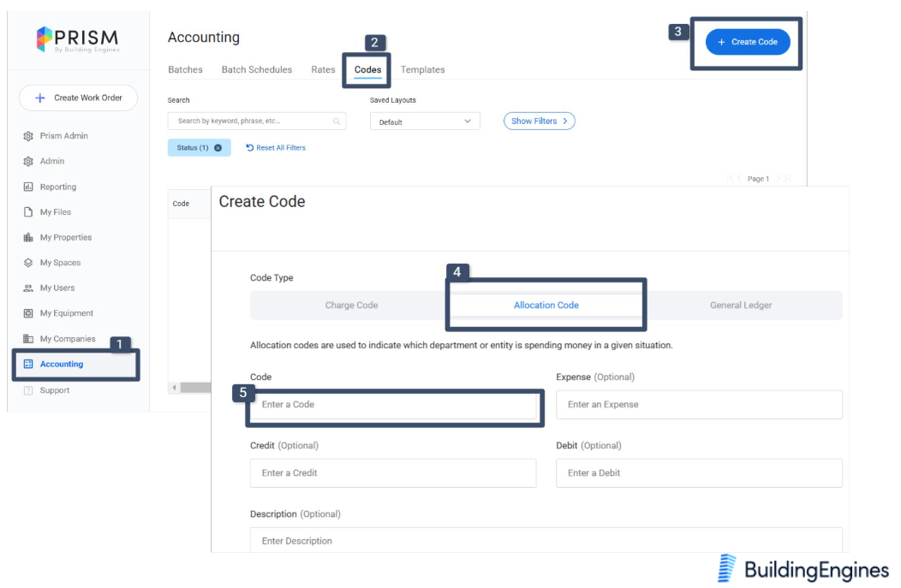Select the General Ledger type option
The image size is (901, 588).
741,306
